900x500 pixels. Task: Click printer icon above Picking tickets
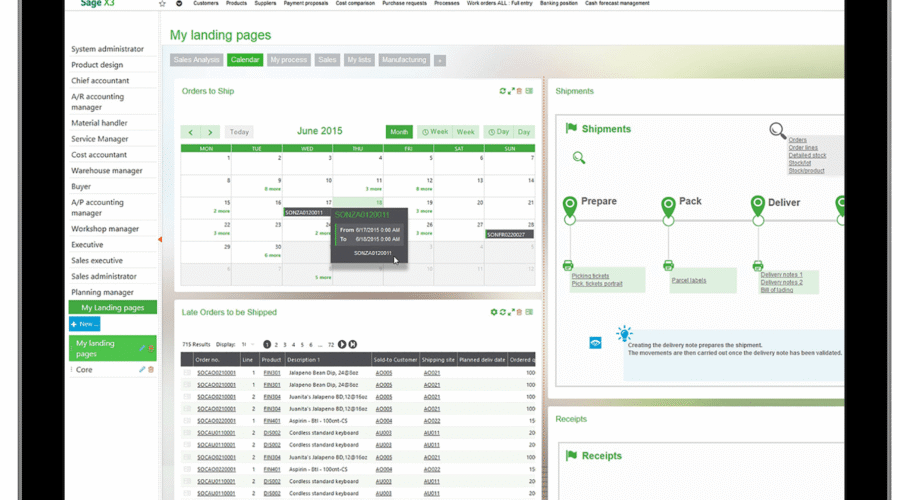pos(568,266)
